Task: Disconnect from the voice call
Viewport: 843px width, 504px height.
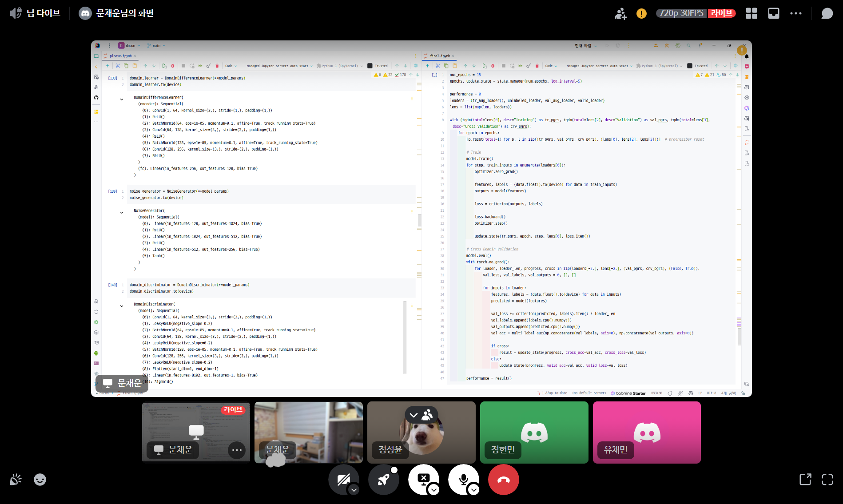Action: [x=503, y=480]
